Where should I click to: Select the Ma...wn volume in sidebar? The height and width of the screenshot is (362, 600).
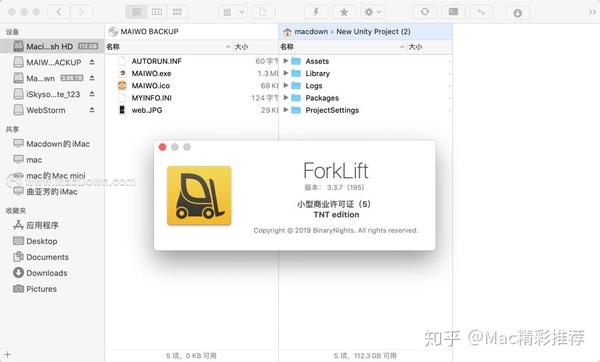[x=40, y=78]
